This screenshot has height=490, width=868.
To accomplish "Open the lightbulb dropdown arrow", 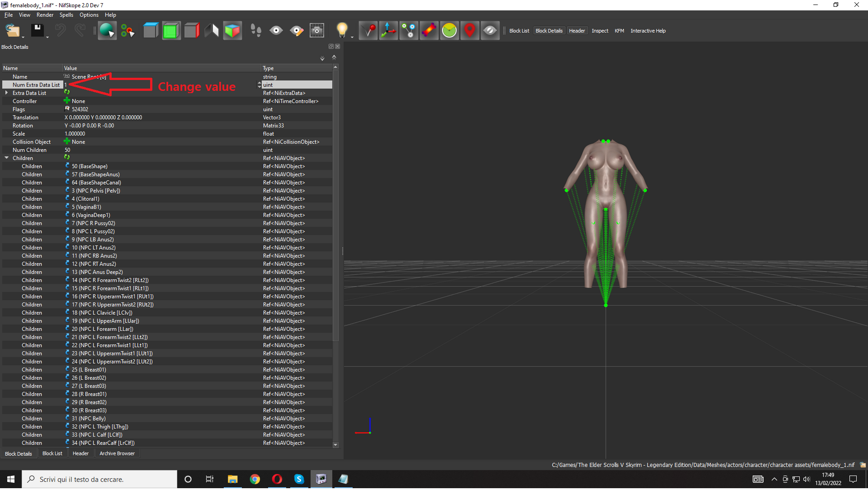I will pyautogui.click(x=352, y=37).
